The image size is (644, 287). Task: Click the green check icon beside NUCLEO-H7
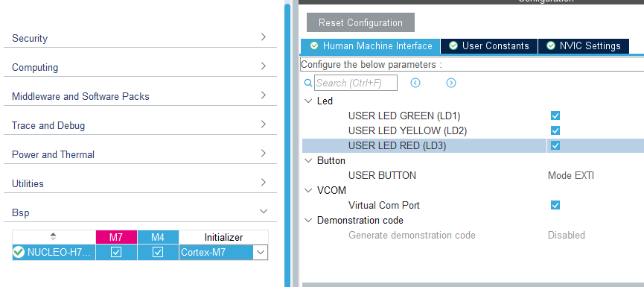point(19,252)
